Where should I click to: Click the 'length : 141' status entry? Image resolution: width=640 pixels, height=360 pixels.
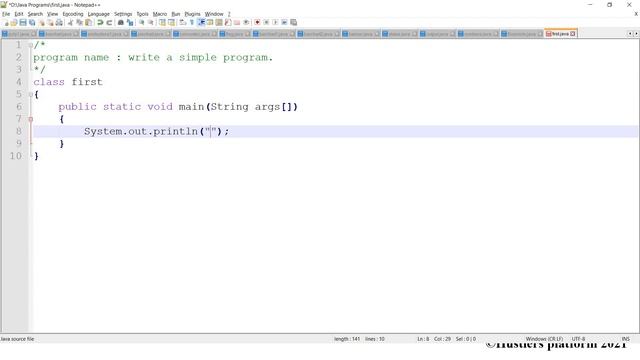pyautogui.click(x=347, y=339)
